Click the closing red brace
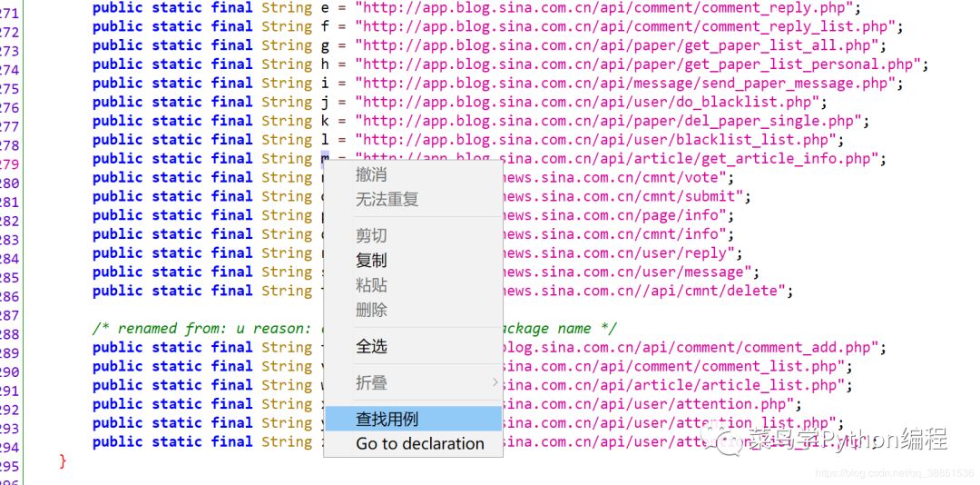Screen dimensions: 980x485 point(62,461)
